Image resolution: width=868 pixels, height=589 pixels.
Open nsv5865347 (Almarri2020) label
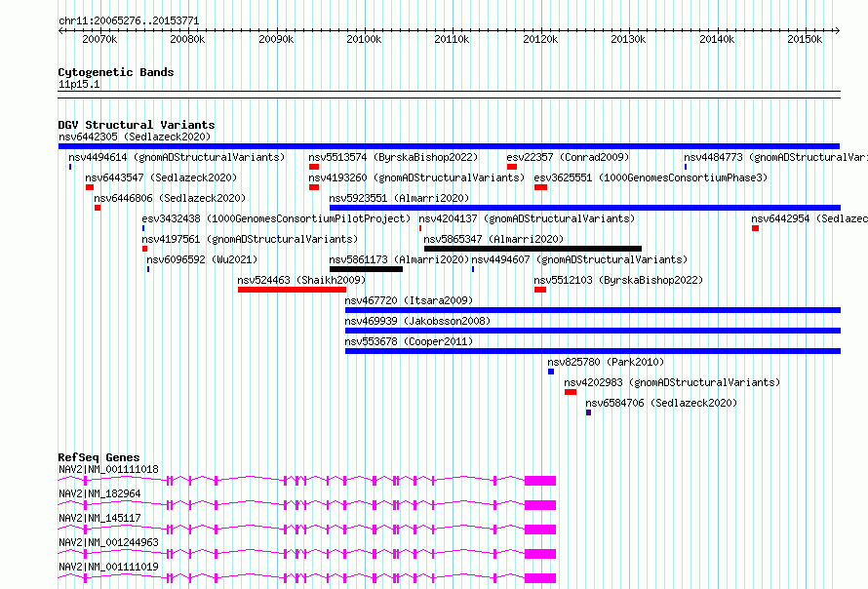[493, 239]
